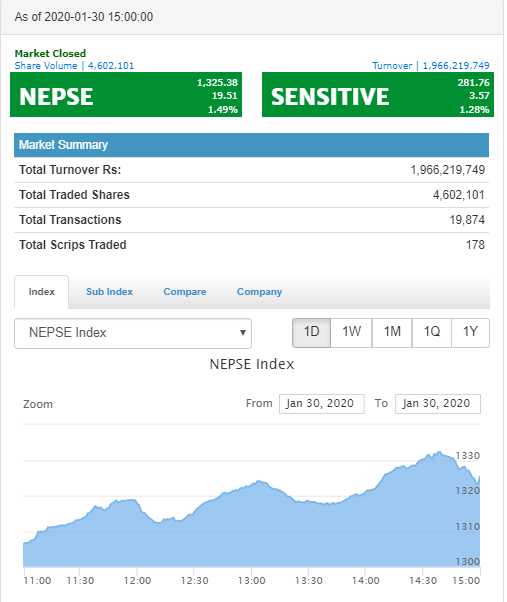
Task: Click the SENSITIVE 1.28% change value
Action: click(x=474, y=110)
